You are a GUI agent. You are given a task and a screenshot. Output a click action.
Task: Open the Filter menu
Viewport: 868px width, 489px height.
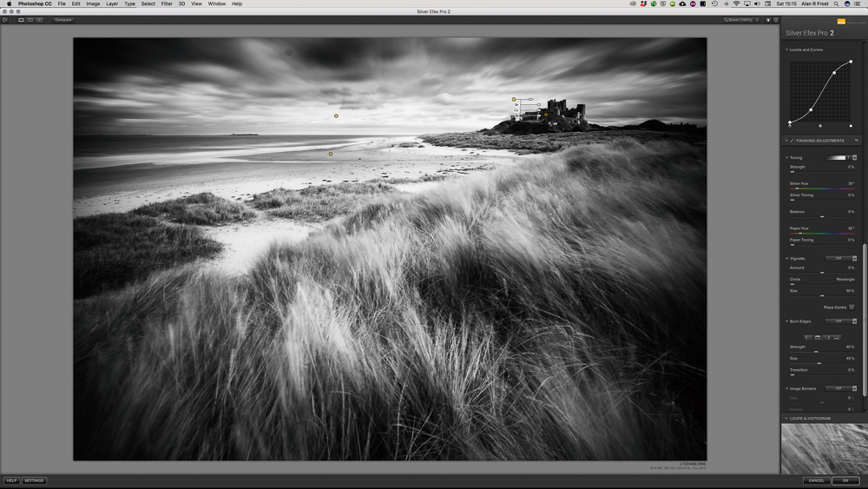pos(167,3)
